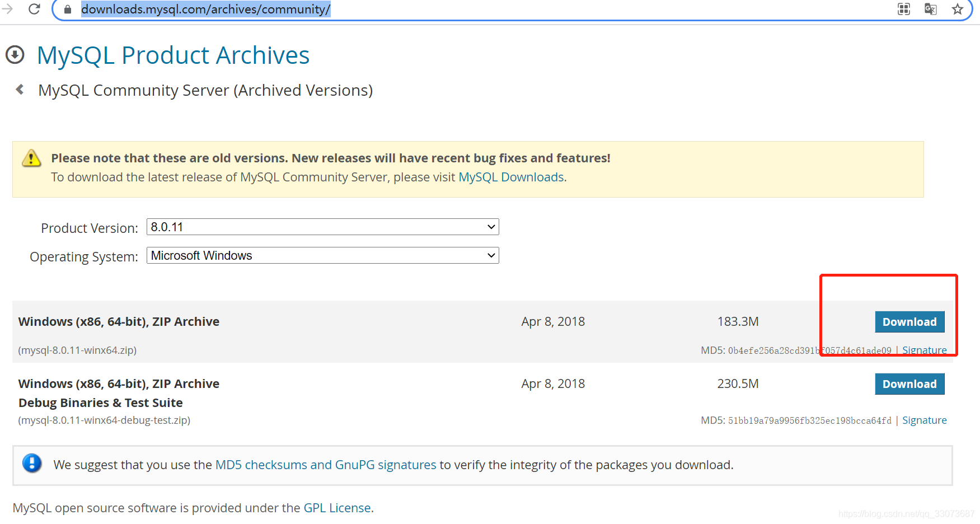Screen dimensions: 980x524
Task: Click MySQL Community Server (Archived Versions) heading
Action: click(x=205, y=90)
